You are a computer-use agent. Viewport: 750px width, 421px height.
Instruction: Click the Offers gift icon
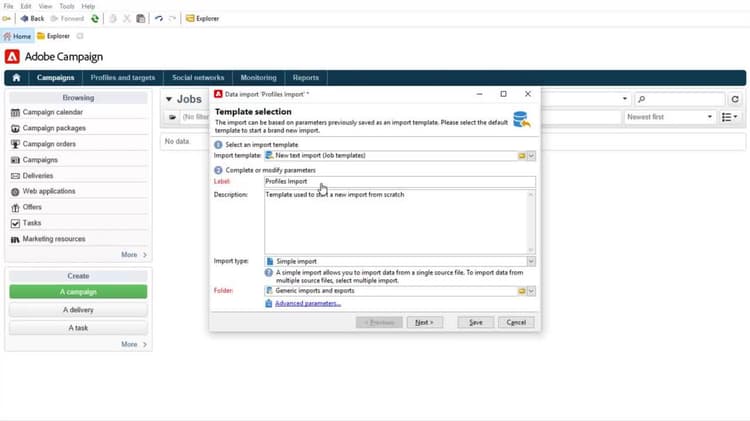(x=15, y=207)
